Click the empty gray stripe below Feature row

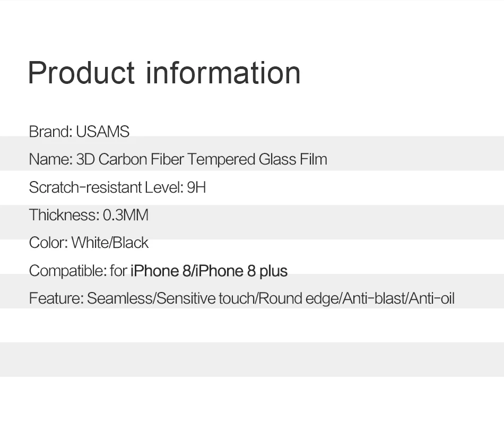pyautogui.click(x=252, y=359)
